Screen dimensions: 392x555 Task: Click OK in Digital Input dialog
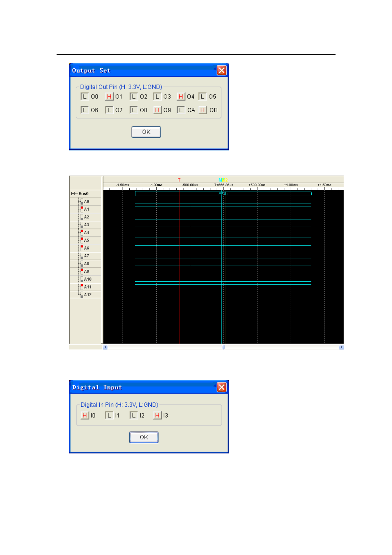144,437
